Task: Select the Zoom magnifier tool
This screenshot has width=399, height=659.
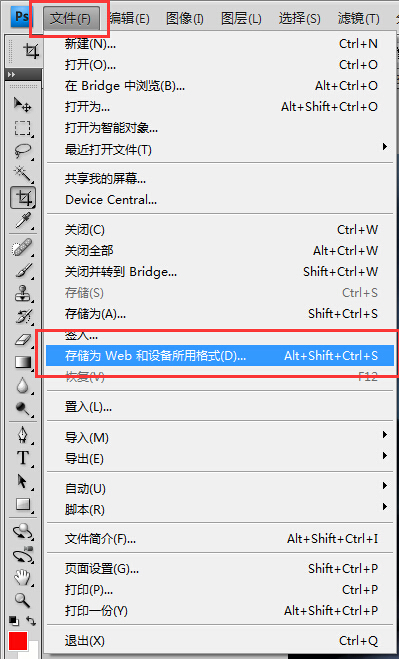Action: [x=23, y=600]
